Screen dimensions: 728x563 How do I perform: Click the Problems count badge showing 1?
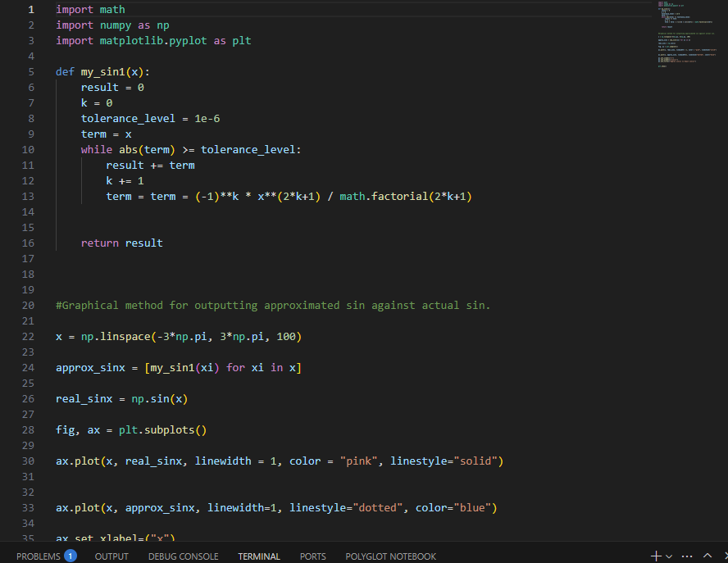(71, 556)
